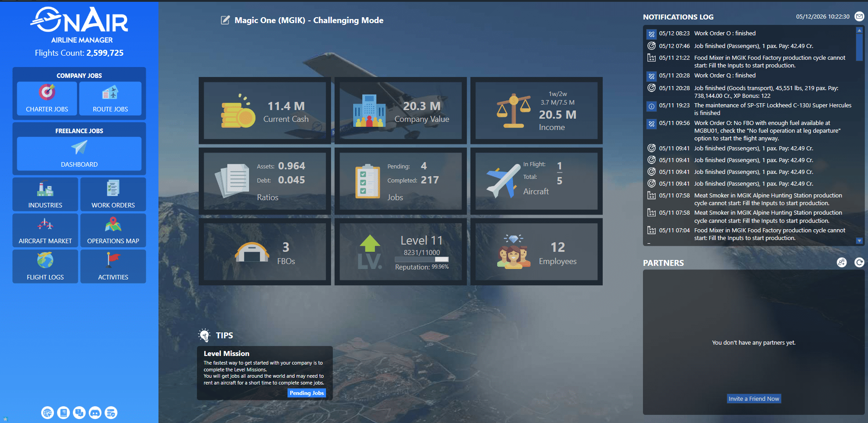The width and height of the screenshot is (868, 423).
Task: Click the 05/11 09:56 Work Order O icon
Action: [652, 124]
